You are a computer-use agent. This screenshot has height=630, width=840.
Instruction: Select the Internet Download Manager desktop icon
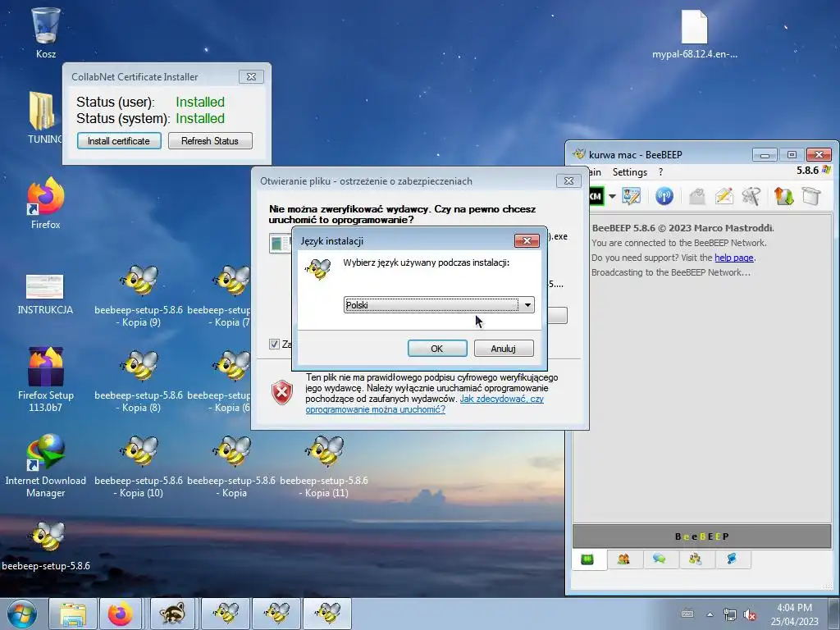click(46, 466)
